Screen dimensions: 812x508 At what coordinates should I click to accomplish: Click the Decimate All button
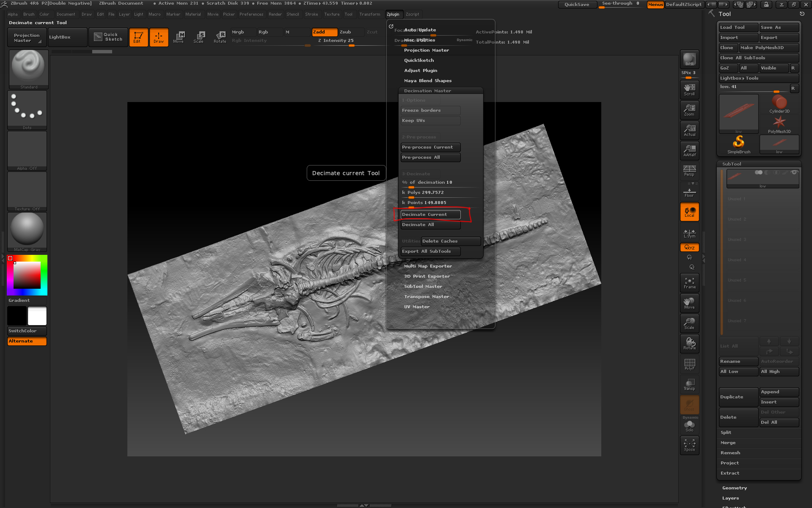tap(430, 225)
